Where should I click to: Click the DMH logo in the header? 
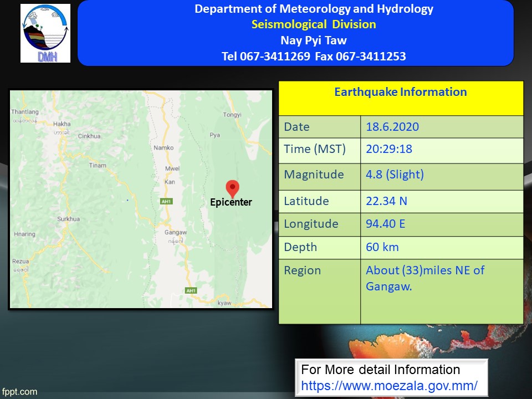45,33
